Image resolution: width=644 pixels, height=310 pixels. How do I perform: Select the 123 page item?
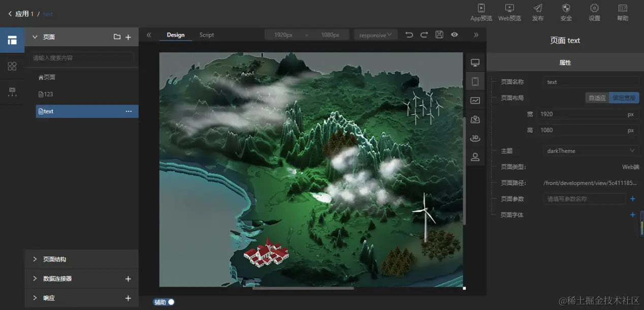(87, 94)
